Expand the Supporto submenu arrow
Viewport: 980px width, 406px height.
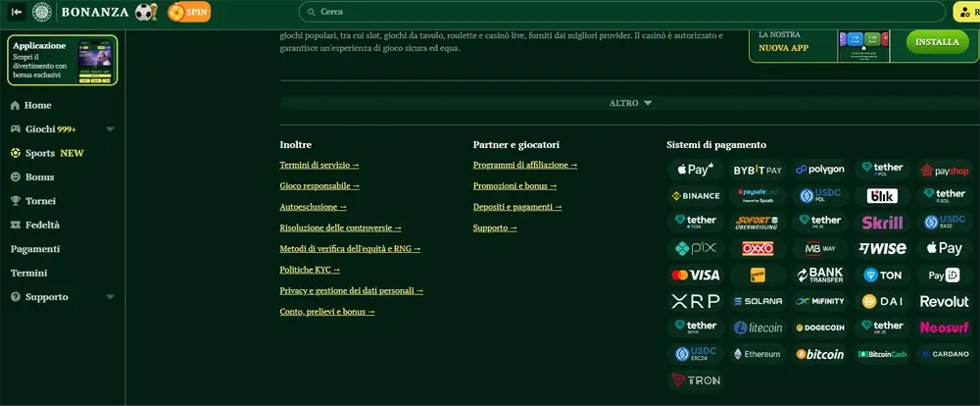[x=110, y=297]
